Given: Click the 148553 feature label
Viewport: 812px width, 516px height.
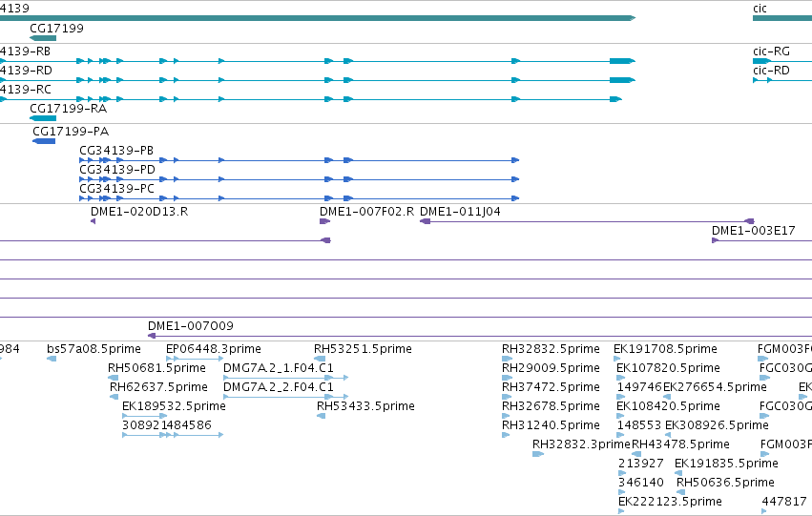Looking at the screenshot, I should (x=639, y=424).
